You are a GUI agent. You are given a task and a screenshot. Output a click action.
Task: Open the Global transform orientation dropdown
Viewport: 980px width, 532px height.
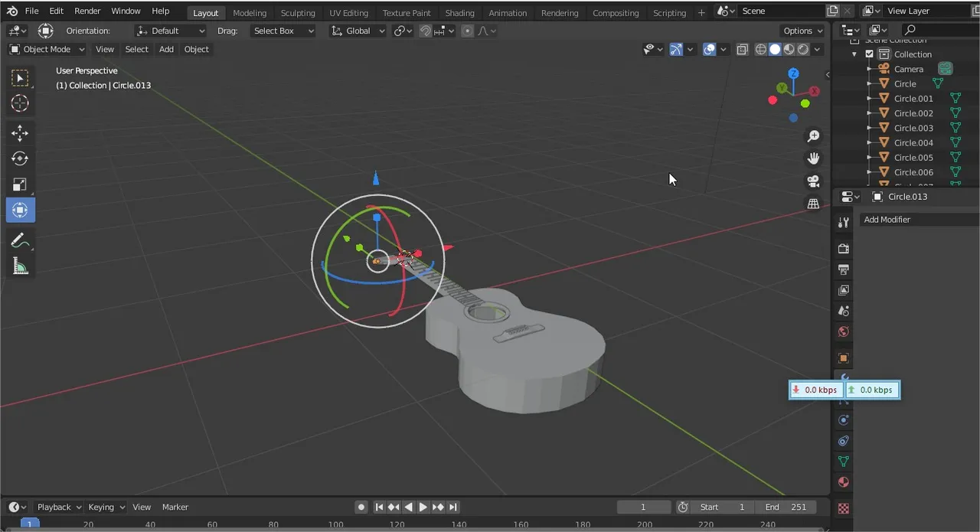coord(358,31)
